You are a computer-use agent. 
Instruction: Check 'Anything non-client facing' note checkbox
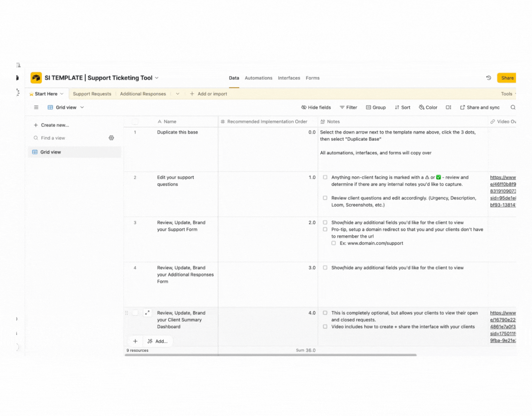pyautogui.click(x=325, y=177)
